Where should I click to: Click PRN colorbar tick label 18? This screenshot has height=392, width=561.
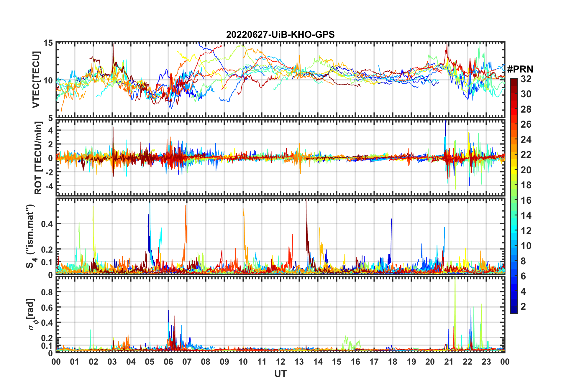click(526, 185)
